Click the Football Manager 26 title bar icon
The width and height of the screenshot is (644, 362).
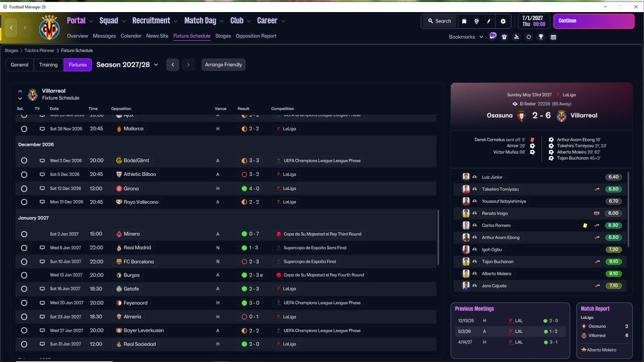[5, 6]
